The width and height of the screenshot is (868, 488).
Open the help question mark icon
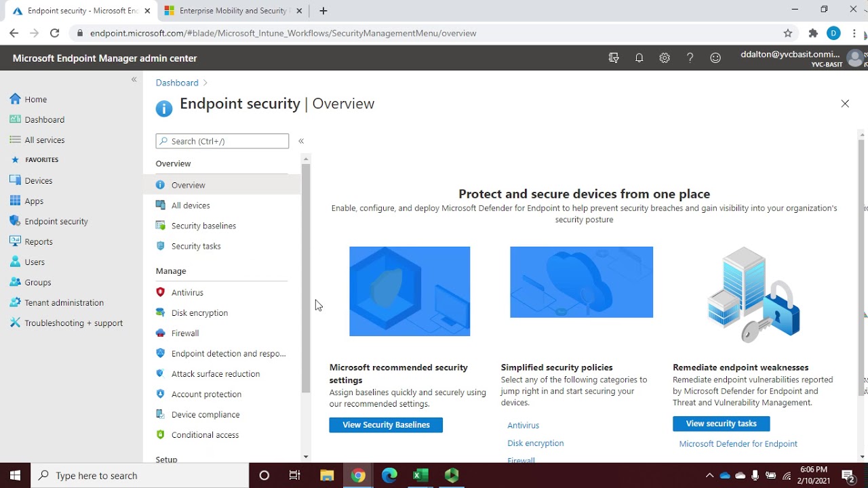690,58
